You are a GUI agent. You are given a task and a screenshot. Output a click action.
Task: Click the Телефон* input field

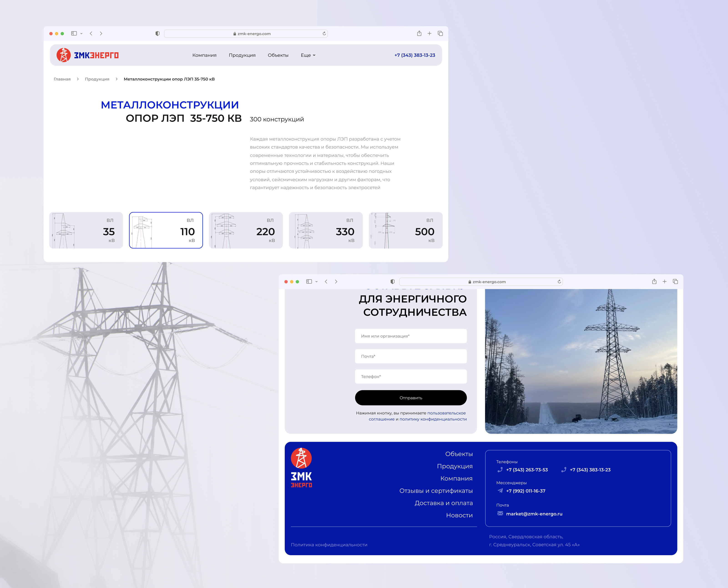click(411, 376)
